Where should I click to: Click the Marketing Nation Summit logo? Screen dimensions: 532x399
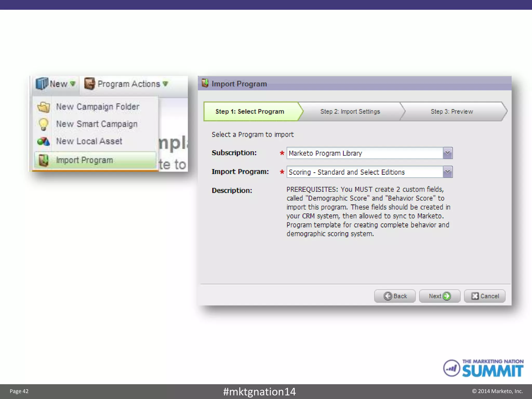coord(483,368)
